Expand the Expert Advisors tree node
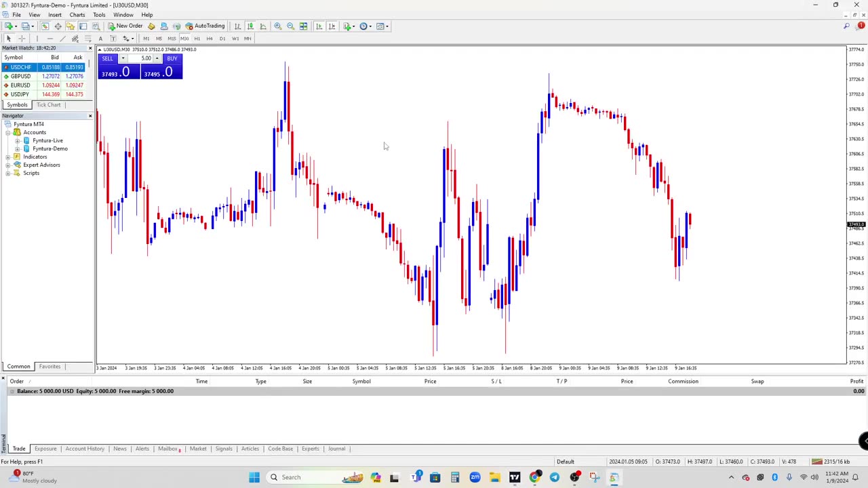Viewport: 868px width, 488px height. coord(7,165)
